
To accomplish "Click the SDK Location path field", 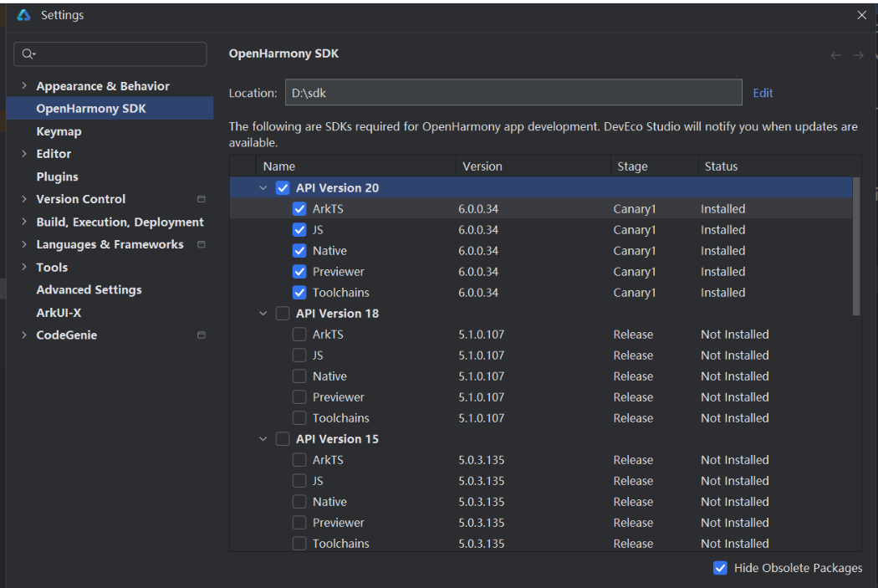I will pos(513,93).
